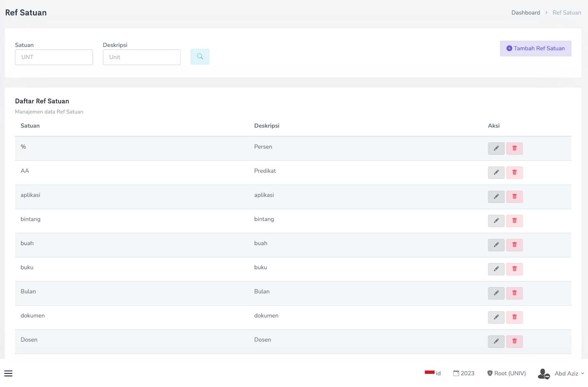Delete the aplikasi row via trash icon
Screen dimensions: 588x387
[514, 197]
